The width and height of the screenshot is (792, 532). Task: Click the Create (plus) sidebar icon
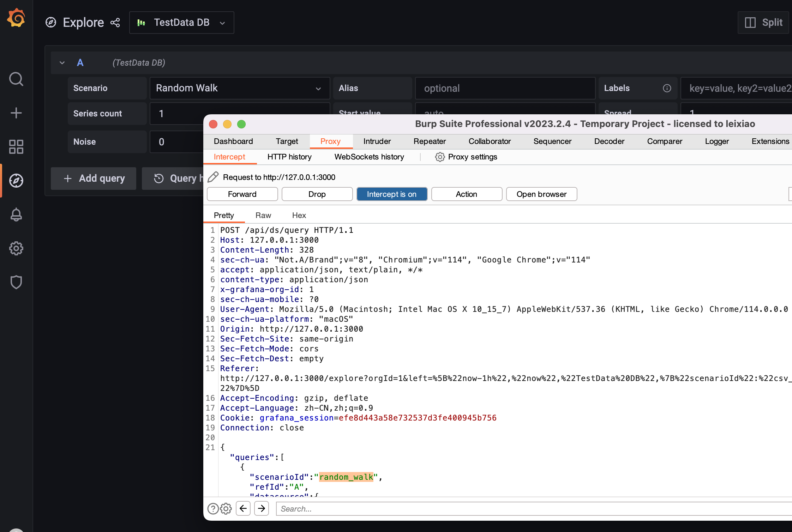tap(16, 113)
